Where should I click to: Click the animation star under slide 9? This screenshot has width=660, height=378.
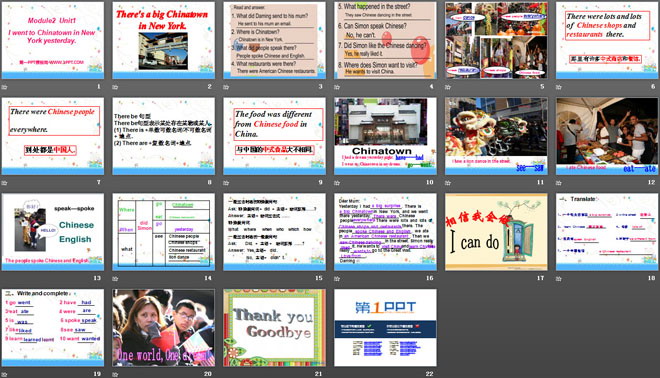(226, 183)
